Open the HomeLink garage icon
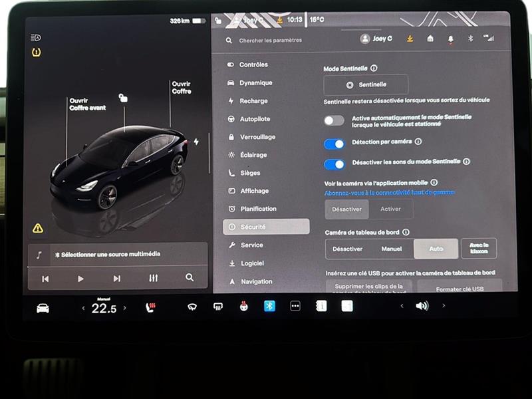 point(430,39)
